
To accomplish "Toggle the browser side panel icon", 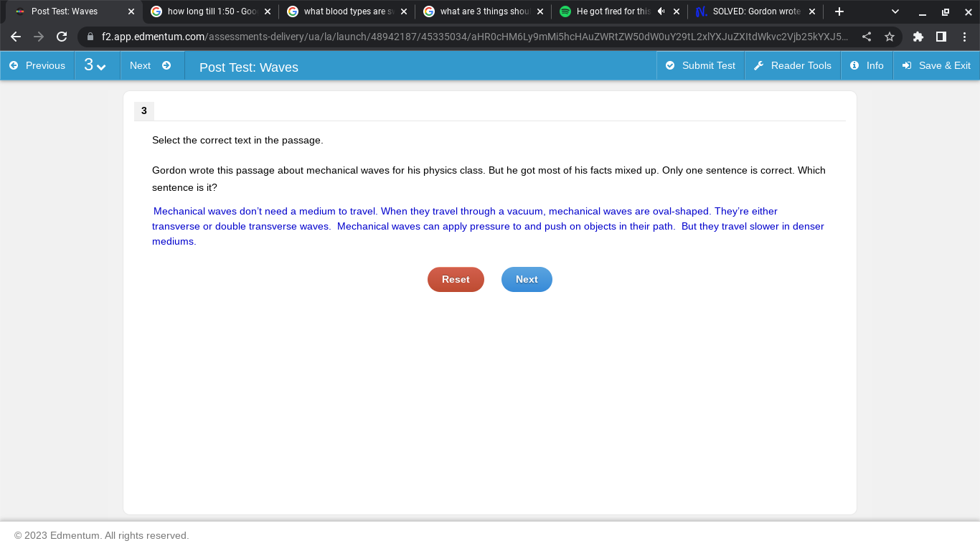I will point(941,37).
